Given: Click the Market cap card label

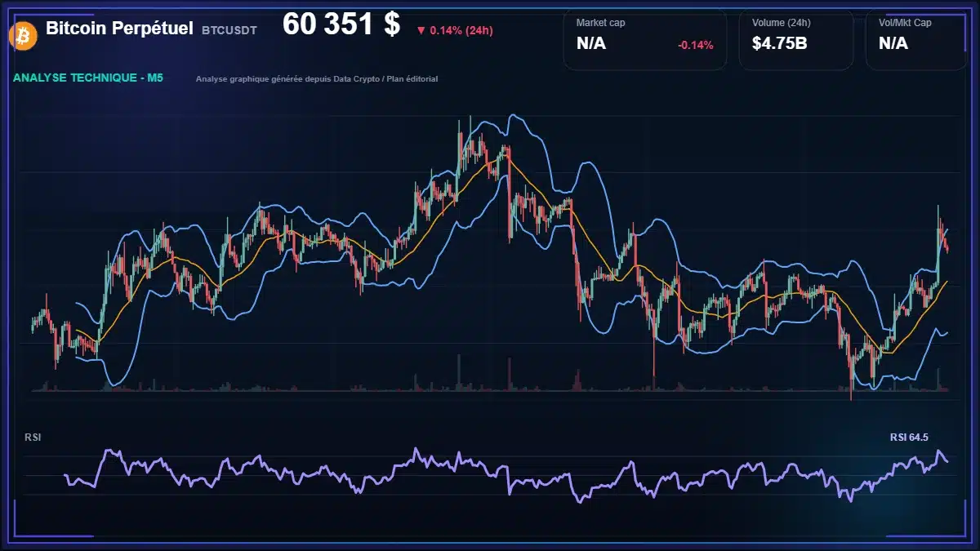Looking at the screenshot, I should coord(601,23).
